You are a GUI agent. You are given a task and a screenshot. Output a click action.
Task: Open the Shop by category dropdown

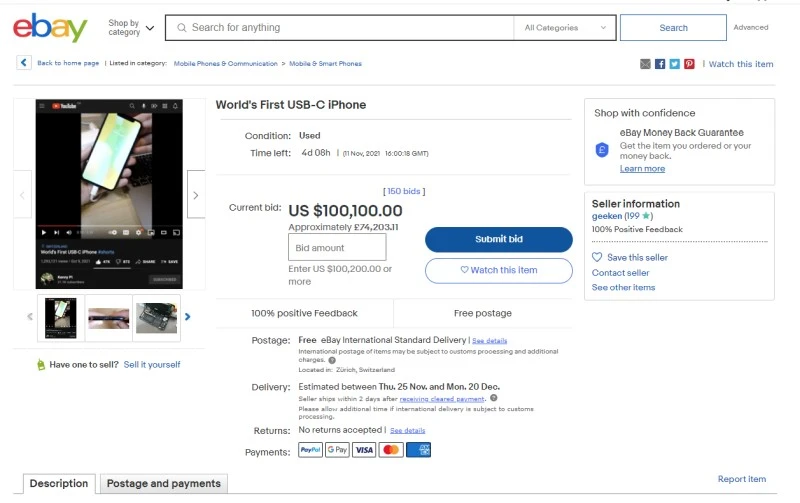pos(131,28)
